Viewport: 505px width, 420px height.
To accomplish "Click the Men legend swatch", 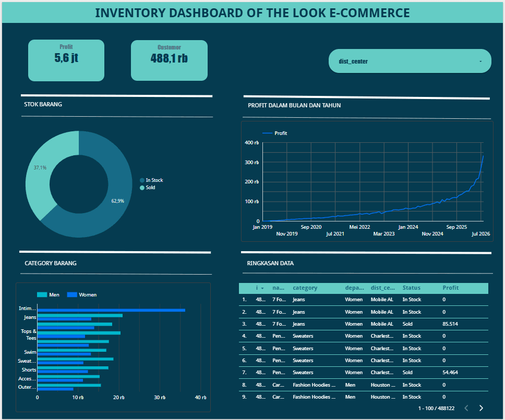I will 42,294.
